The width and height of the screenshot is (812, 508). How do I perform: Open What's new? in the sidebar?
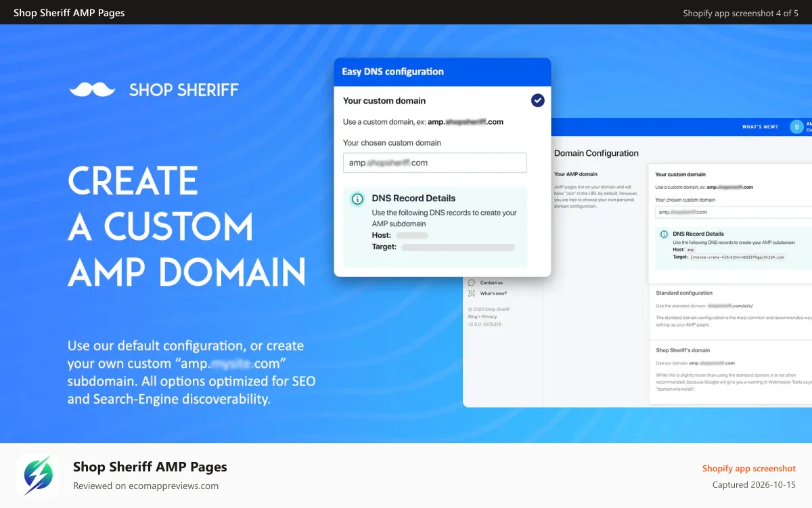click(493, 293)
